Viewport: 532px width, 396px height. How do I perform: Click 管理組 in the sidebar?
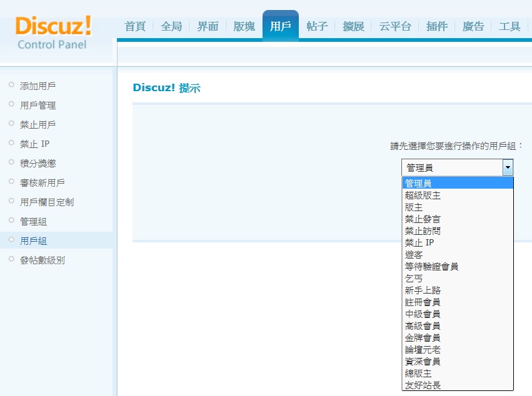[x=33, y=221]
